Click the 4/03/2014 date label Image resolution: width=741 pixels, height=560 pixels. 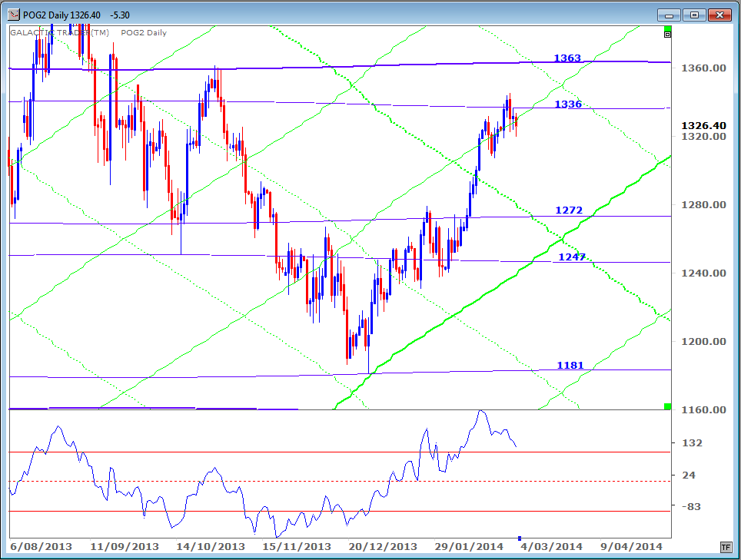coord(551,547)
